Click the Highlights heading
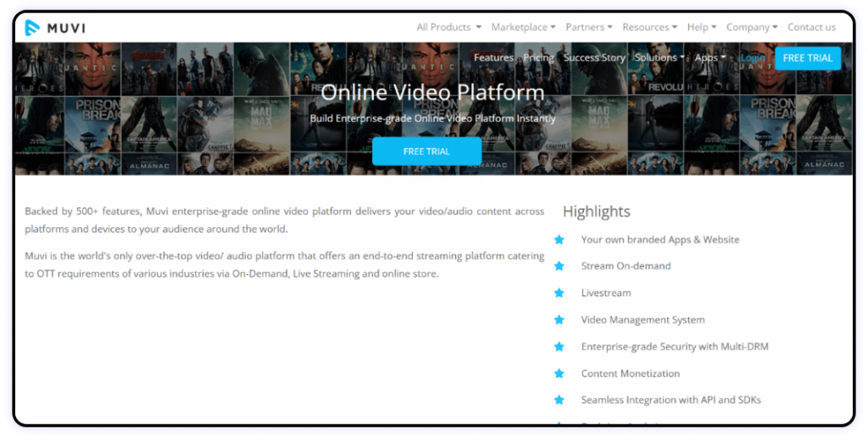 pyautogui.click(x=596, y=212)
